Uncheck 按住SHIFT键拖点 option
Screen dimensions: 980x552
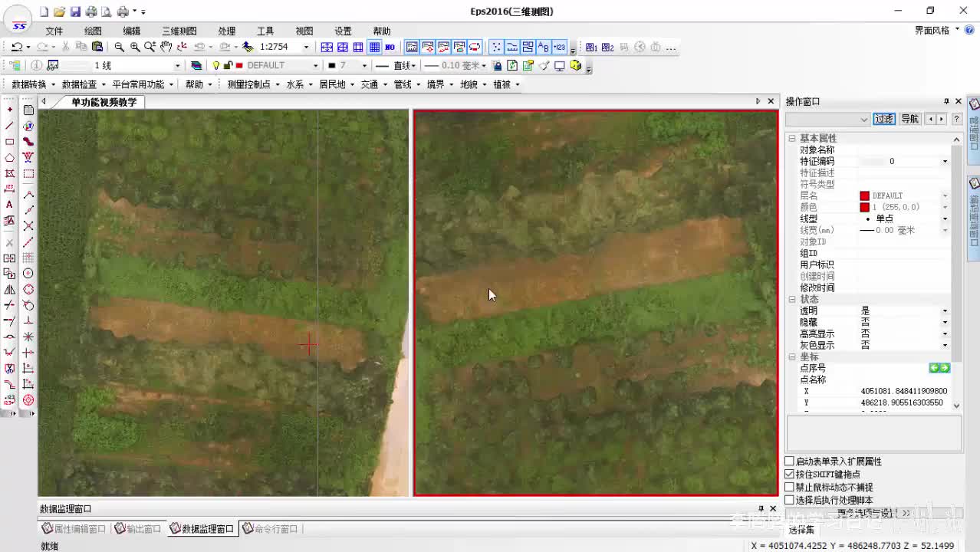pos(789,475)
